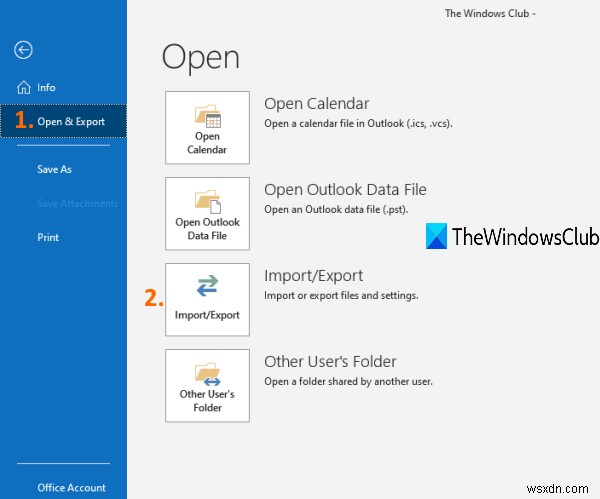
Task: Click the Import/Export arrows icon
Action: (207, 285)
